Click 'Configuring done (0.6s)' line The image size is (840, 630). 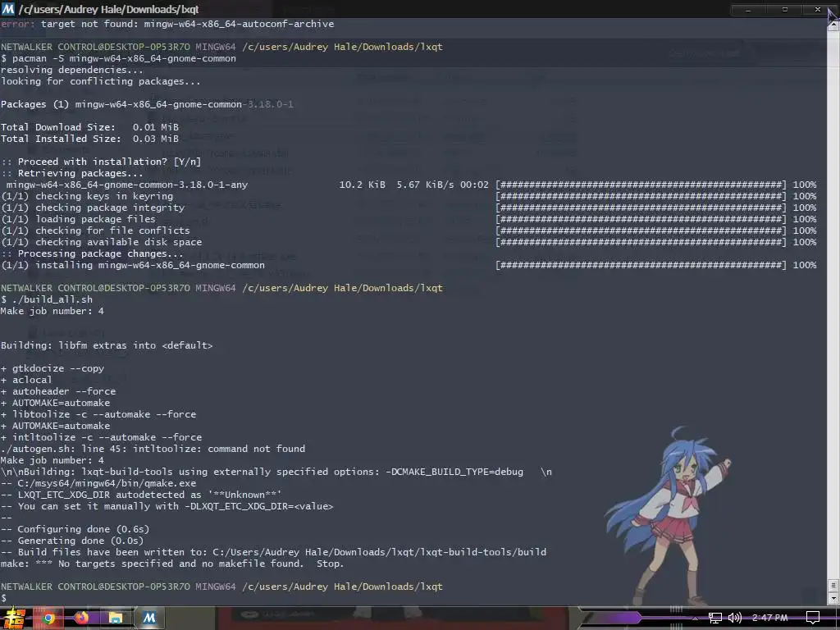pyautogui.click(x=75, y=529)
